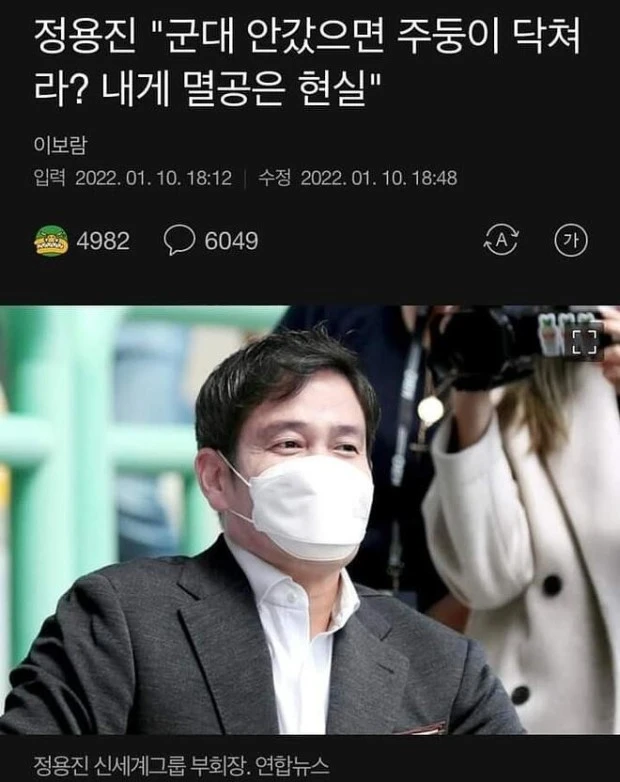This screenshot has height=782, width=620.
Task: Click the comment count 6049
Action: pos(231,241)
